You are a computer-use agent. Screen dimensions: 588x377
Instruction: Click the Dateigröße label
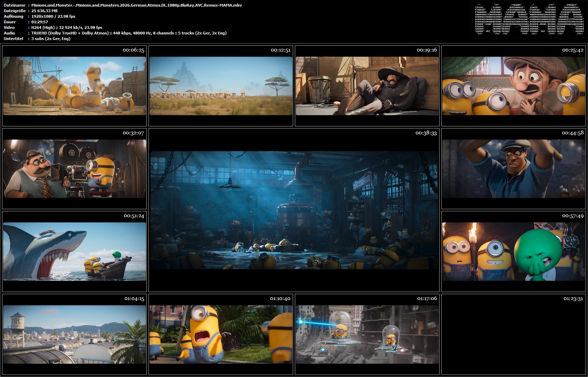[x=14, y=11]
